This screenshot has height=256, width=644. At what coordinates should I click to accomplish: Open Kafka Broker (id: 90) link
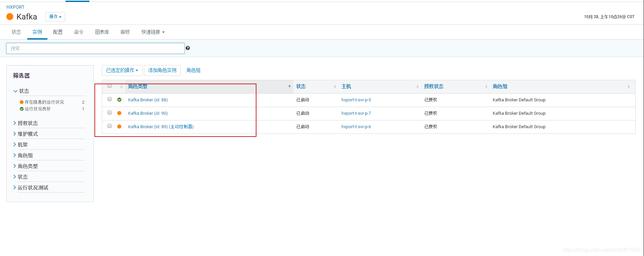[x=148, y=113]
